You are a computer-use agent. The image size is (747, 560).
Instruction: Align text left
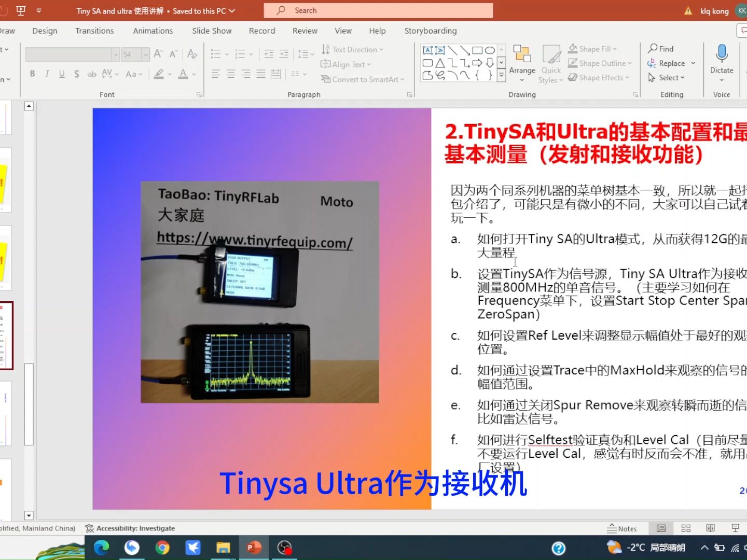coord(216,74)
